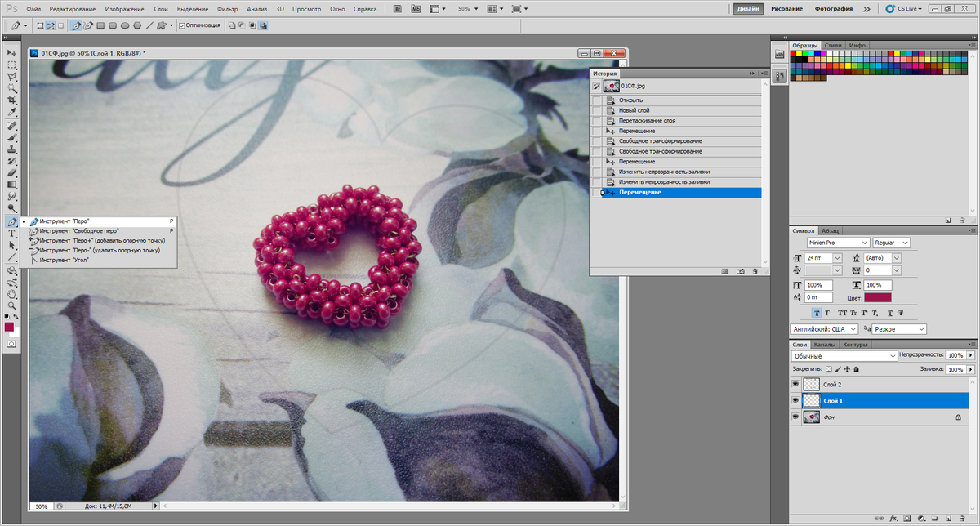
Task: Create new snapshot camera icon in History panel
Action: [x=741, y=270]
